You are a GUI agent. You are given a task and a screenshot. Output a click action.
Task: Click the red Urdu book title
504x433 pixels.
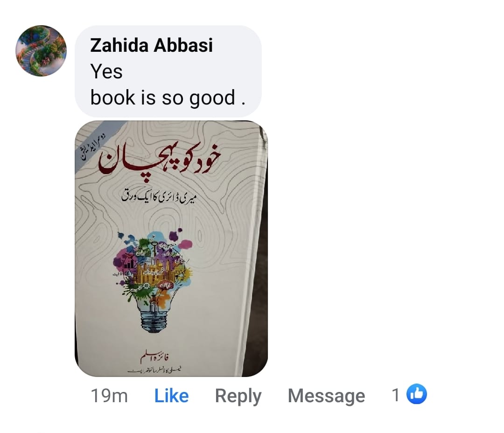click(x=160, y=159)
